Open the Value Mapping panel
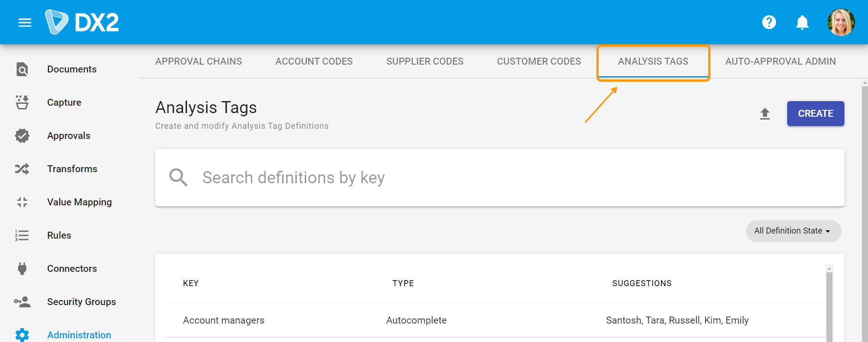 tap(79, 202)
